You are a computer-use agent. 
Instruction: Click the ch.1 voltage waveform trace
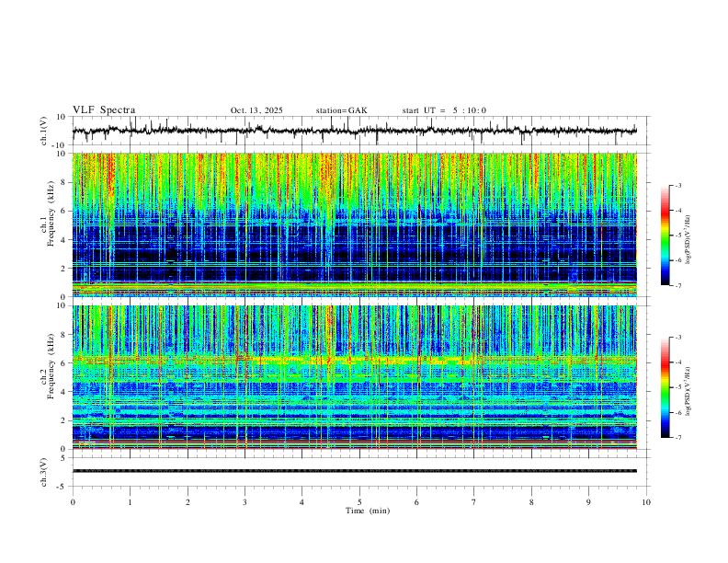click(354, 131)
